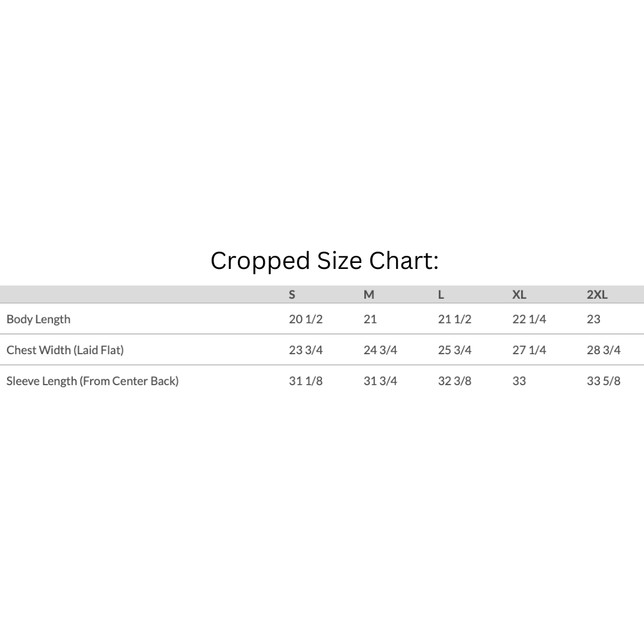Select the S column header

coord(292,295)
